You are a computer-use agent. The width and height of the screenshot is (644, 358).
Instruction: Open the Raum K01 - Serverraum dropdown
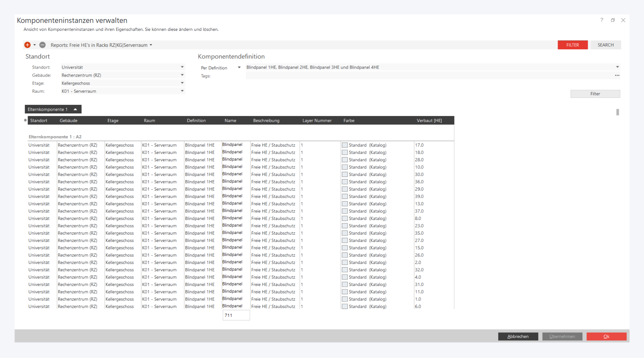click(182, 91)
